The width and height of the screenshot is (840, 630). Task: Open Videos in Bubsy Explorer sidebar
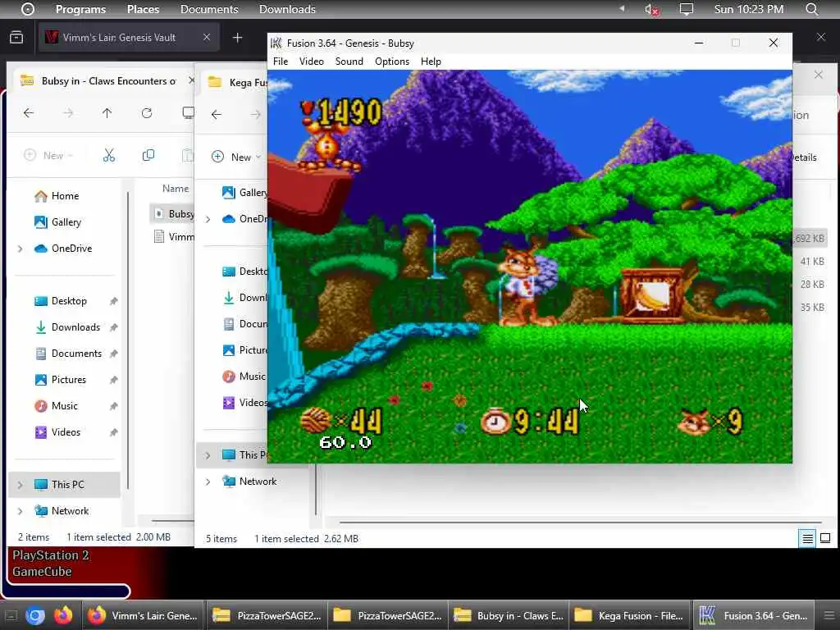(66, 432)
